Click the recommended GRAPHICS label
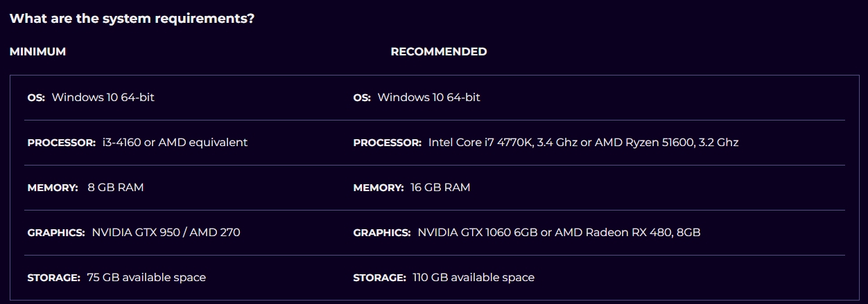The width and height of the screenshot is (868, 304). click(x=381, y=233)
